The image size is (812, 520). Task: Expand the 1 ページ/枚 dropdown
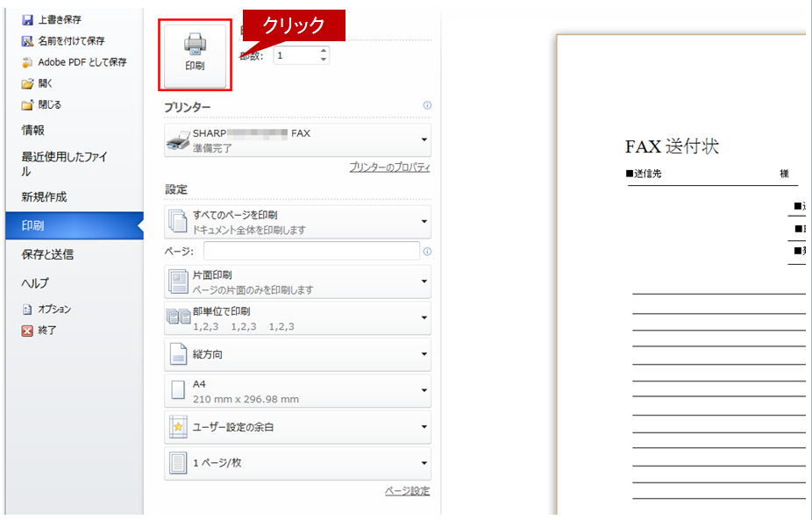coord(424,463)
